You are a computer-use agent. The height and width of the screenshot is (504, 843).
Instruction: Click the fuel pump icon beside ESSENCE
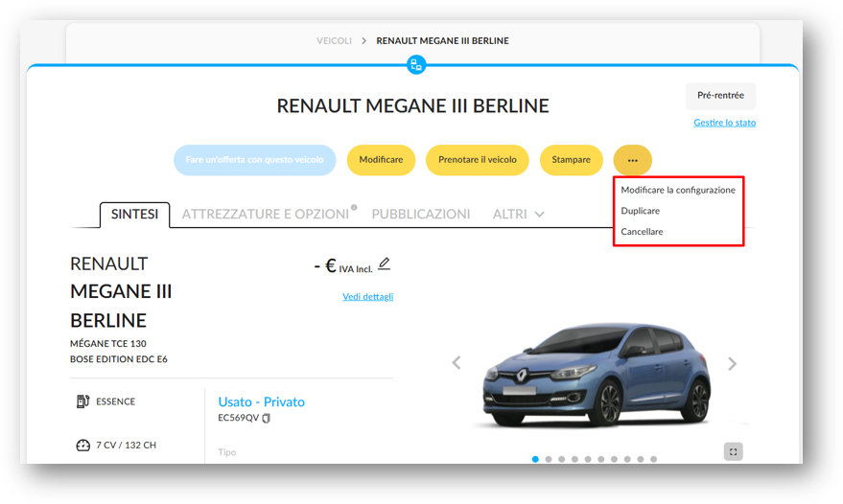[x=82, y=401]
